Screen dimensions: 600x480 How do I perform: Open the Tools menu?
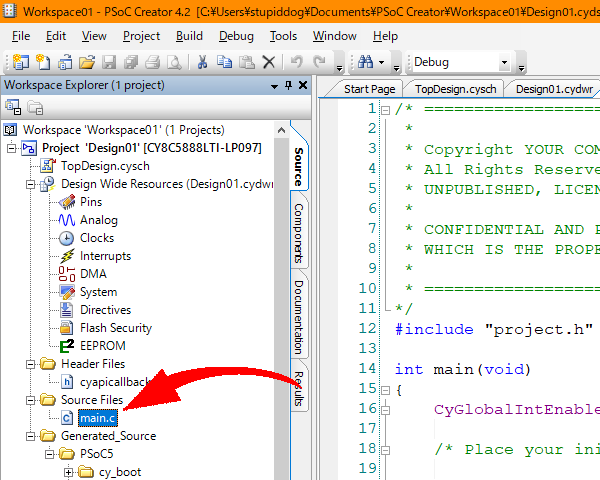[283, 36]
